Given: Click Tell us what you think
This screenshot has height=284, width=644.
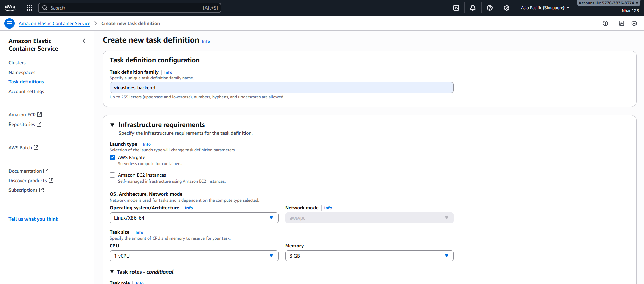Looking at the screenshot, I should tap(33, 219).
